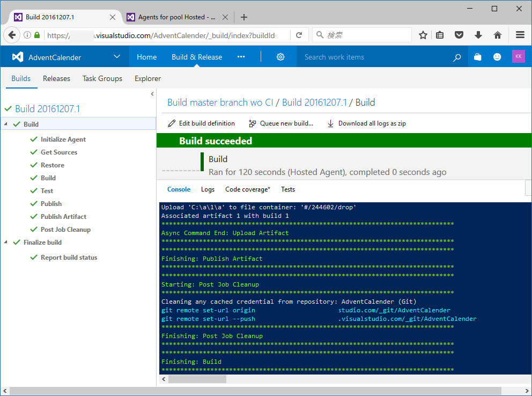This screenshot has height=396, width=532.
Task: Open the Build 20161207.1 title in left pane
Action: [48, 109]
